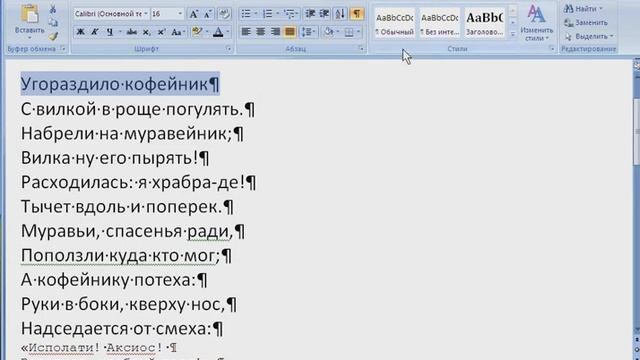Align text to the left
The width and height of the screenshot is (640, 360).
(246, 32)
